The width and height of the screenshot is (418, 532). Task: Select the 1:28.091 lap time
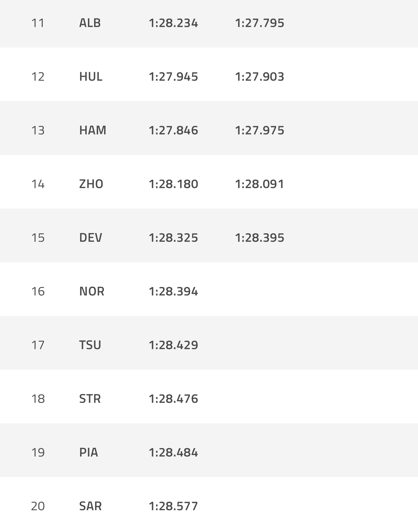click(259, 184)
